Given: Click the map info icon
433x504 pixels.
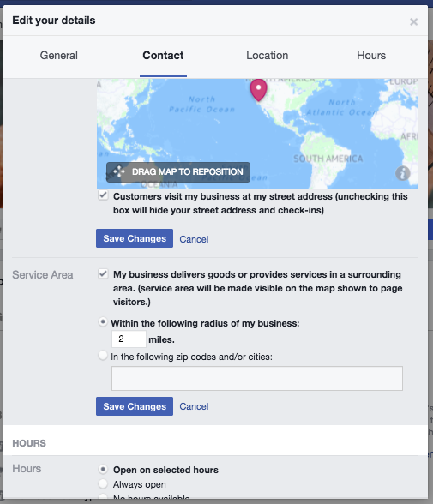Looking at the screenshot, I should pos(402,173).
